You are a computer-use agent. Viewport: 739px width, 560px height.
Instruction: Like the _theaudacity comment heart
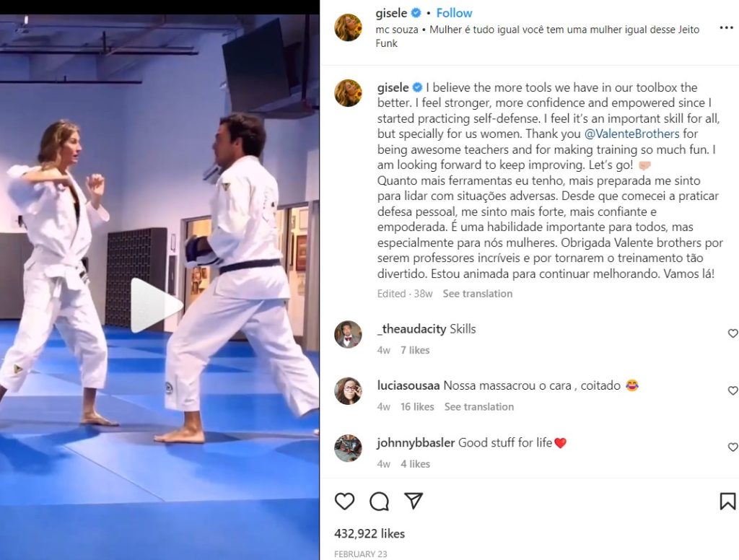[733, 333]
